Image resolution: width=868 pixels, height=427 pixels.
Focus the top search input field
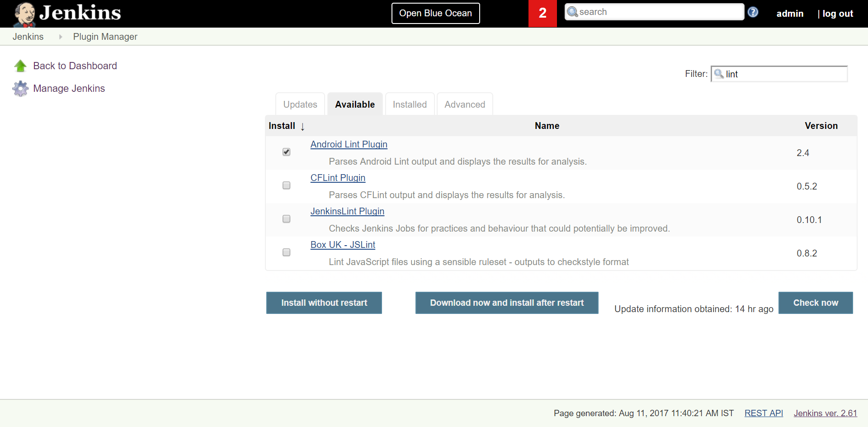click(654, 12)
